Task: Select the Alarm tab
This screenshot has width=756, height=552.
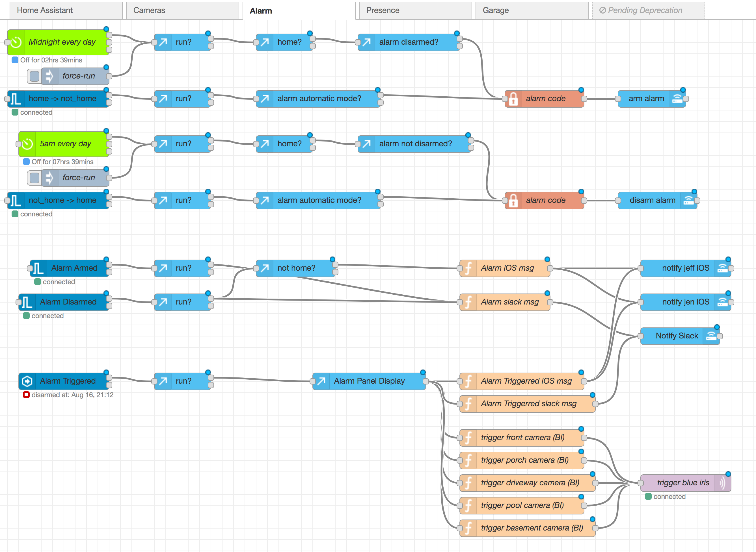Action: click(x=299, y=11)
